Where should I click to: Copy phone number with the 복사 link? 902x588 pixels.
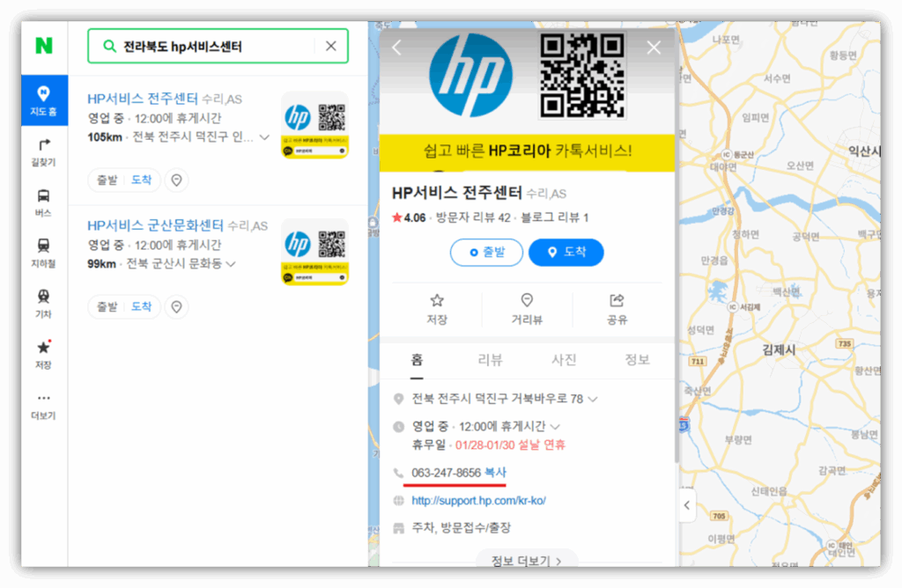pyautogui.click(x=495, y=474)
